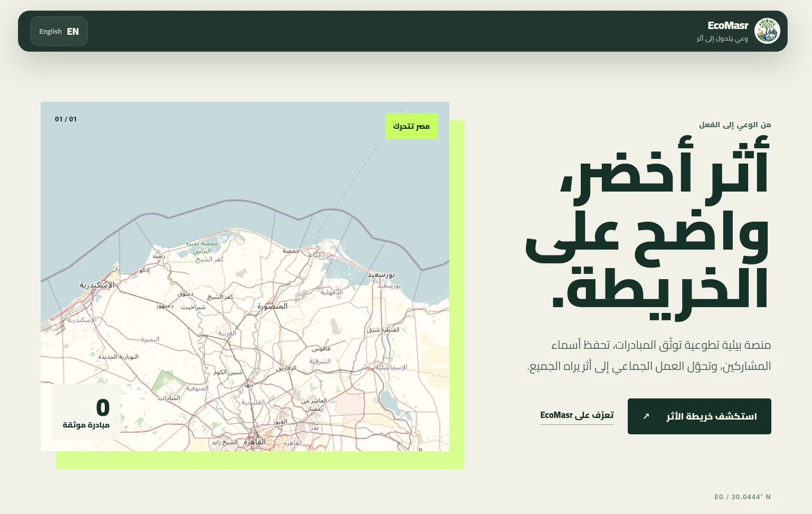Click the EG / 30.0444° N coordinates text

(742, 497)
